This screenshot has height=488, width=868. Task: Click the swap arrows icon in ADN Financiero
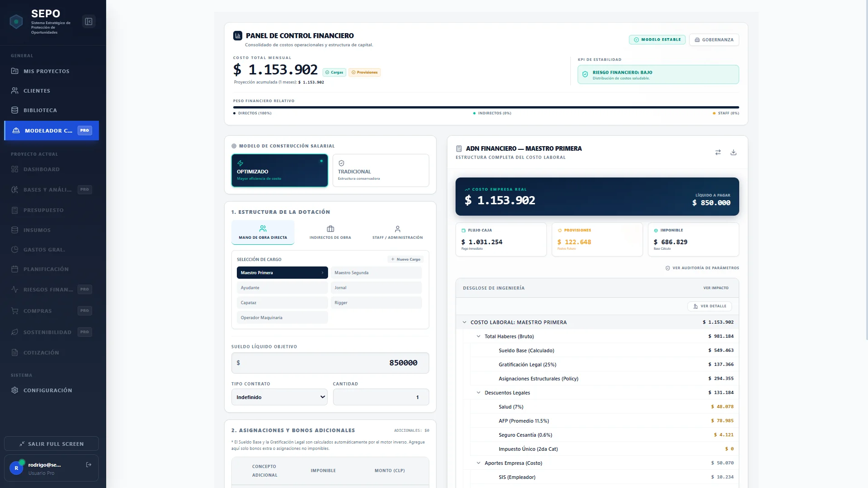[718, 153]
